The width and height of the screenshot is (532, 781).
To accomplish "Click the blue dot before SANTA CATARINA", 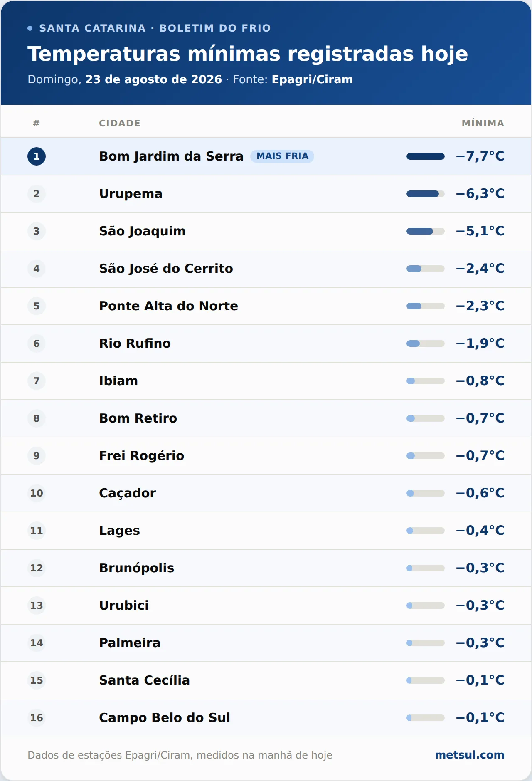I will (x=30, y=28).
